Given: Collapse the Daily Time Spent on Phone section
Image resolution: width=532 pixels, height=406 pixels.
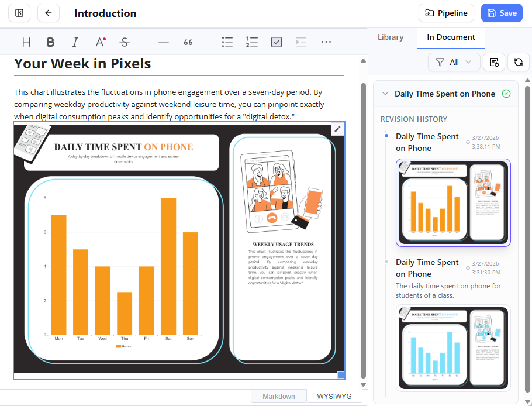Looking at the screenshot, I should point(385,94).
